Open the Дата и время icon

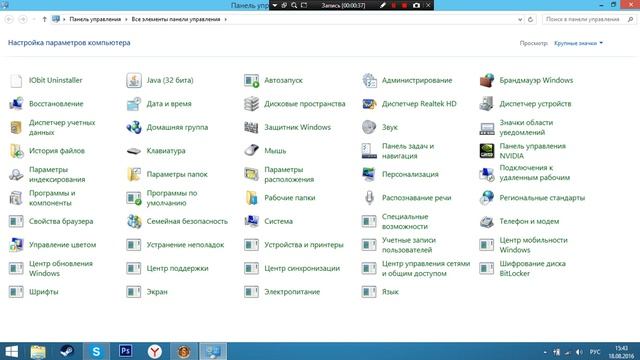(x=133, y=104)
